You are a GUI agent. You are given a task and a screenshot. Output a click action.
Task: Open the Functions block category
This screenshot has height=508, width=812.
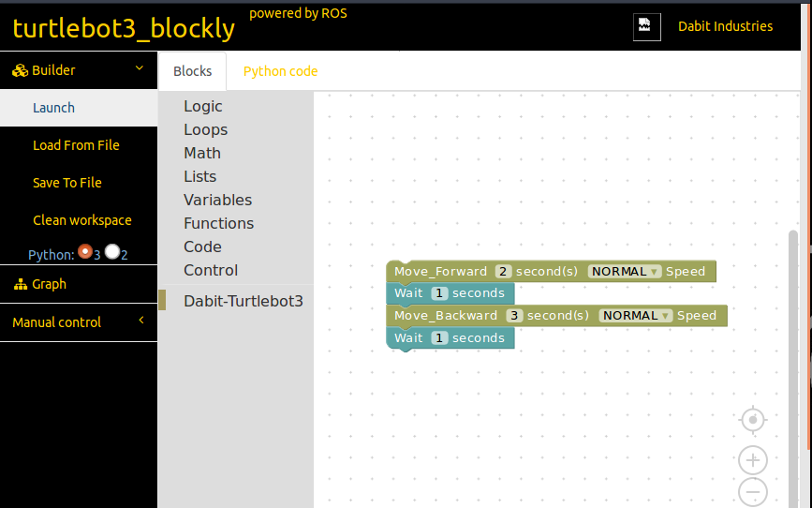[218, 223]
